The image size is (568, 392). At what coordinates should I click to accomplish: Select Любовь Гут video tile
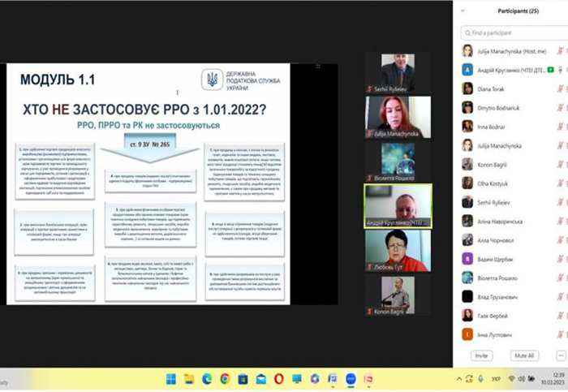tap(398, 251)
